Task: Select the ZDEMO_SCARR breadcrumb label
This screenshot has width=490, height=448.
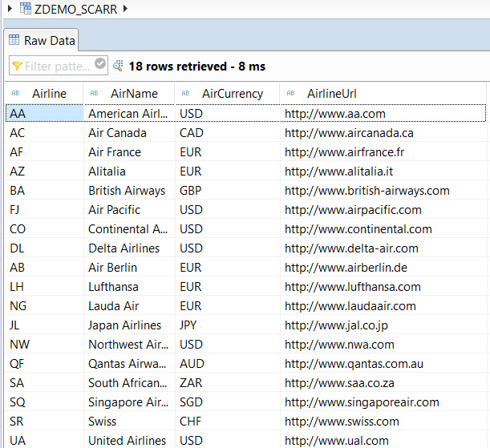Action: tap(75, 10)
